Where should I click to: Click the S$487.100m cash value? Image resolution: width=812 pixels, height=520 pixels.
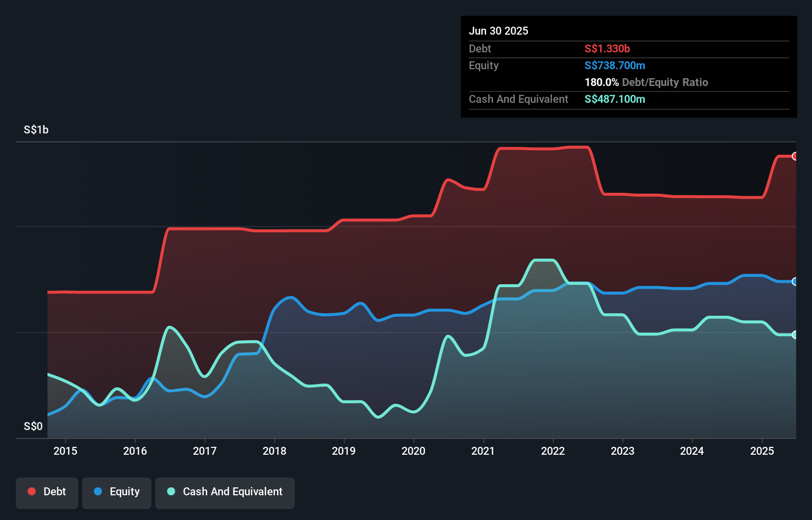[x=615, y=99]
